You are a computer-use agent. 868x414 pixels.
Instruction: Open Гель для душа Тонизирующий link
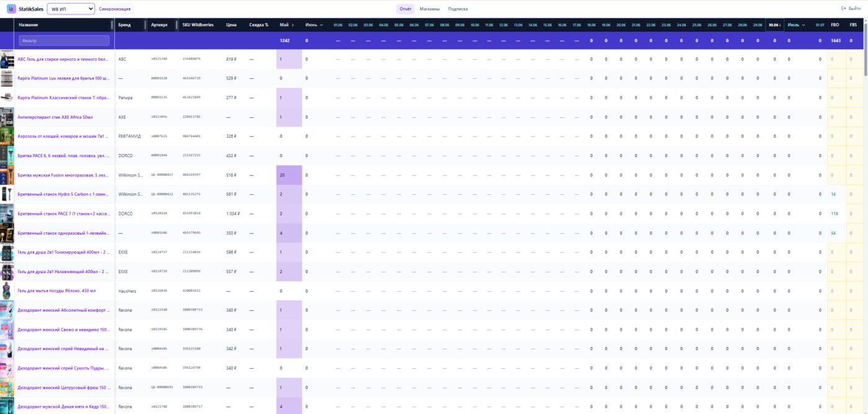(x=63, y=252)
